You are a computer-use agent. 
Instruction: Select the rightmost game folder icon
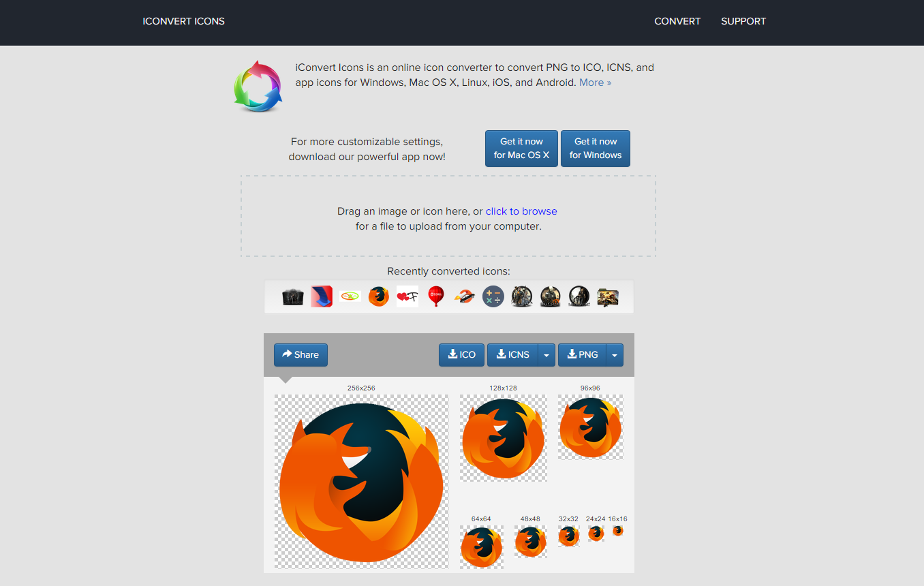tap(607, 296)
